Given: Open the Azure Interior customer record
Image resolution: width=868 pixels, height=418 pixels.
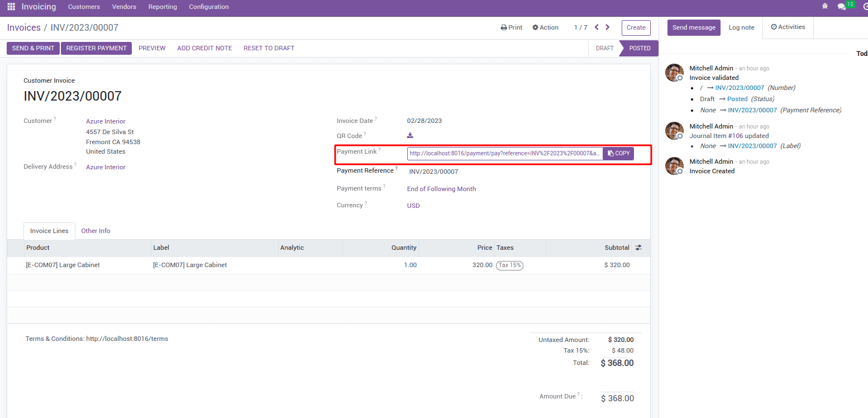Looking at the screenshot, I should [x=106, y=121].
